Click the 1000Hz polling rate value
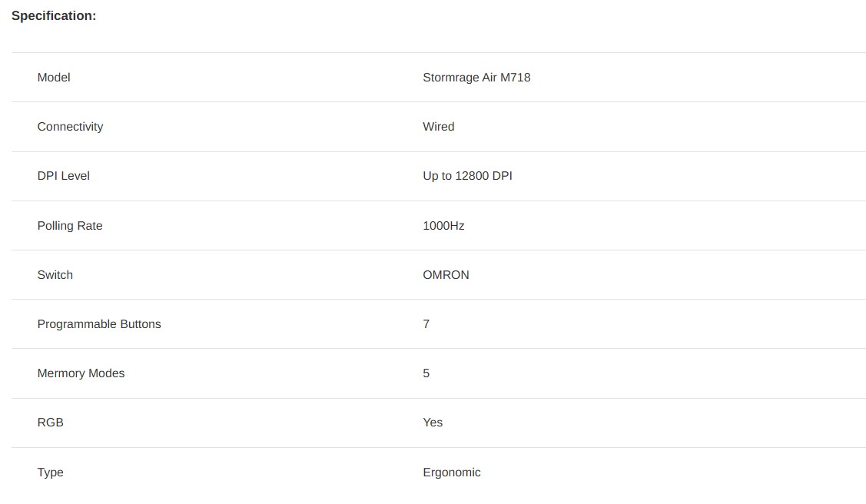Viewport: 866px width, 504px height. [443, 226]
